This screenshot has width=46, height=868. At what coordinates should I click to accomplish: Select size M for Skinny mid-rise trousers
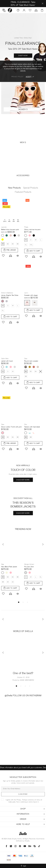36,240
